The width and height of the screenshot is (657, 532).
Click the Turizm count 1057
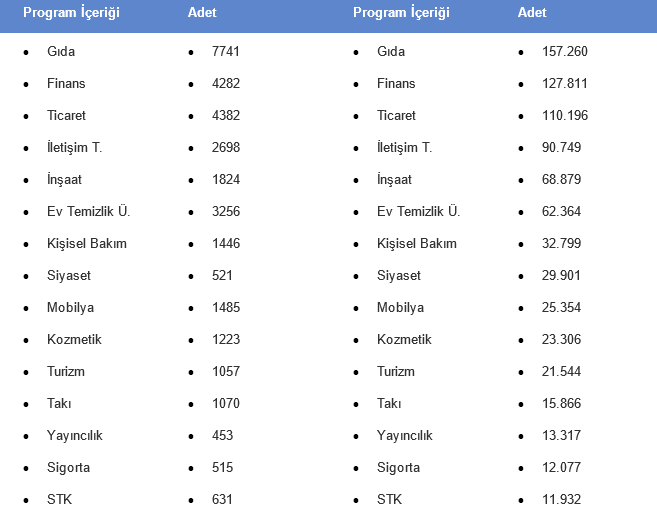tap(226, 371)
